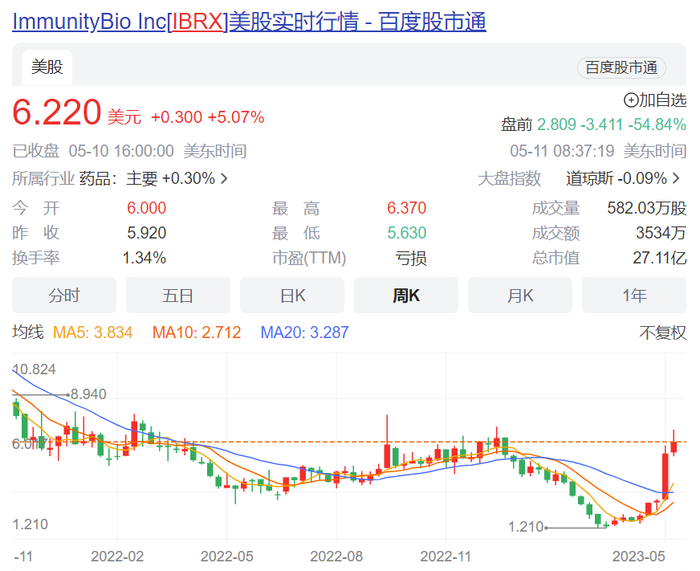Click the 均线 moving average label

[28, 333]
